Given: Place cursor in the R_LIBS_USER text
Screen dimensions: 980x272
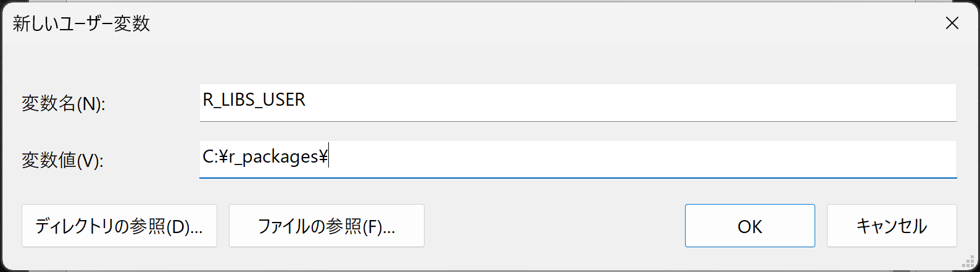Looking at the screenshot, I should (x=254, y=100).
